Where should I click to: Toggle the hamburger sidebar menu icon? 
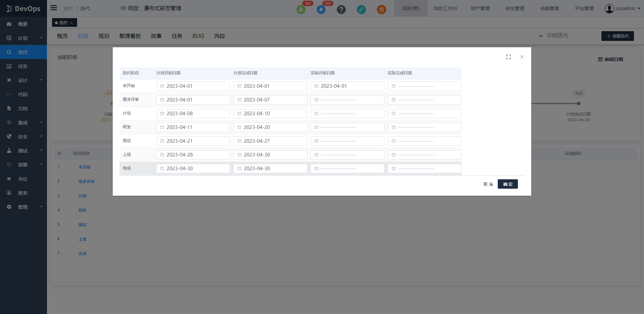point(54,8)
